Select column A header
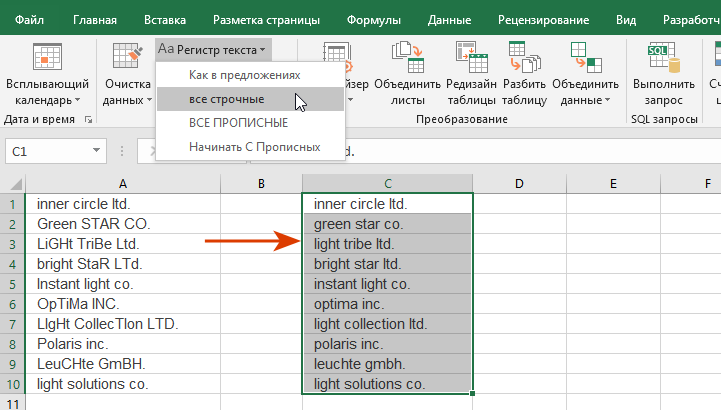 tap(123, 184)
